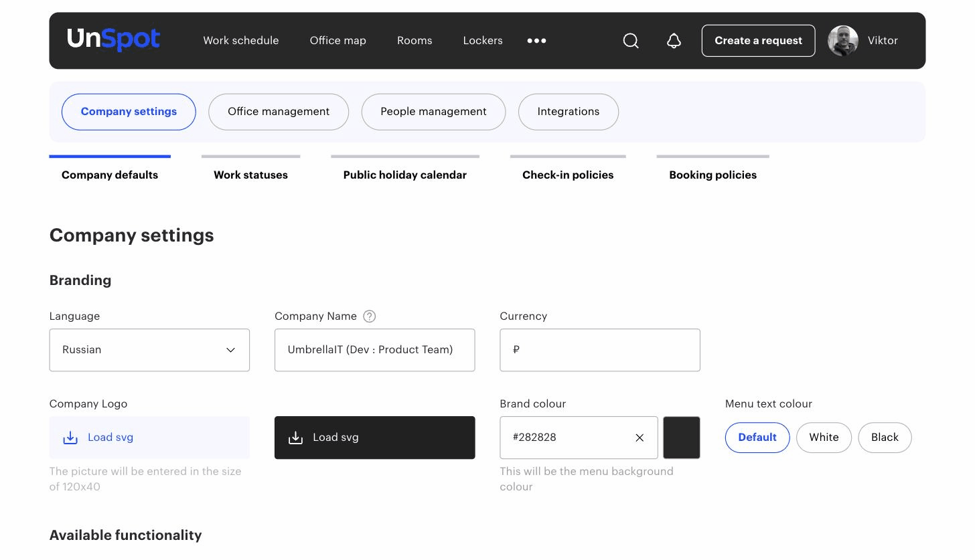
Task: Click the Company Name help question icon
Action: 369,316
